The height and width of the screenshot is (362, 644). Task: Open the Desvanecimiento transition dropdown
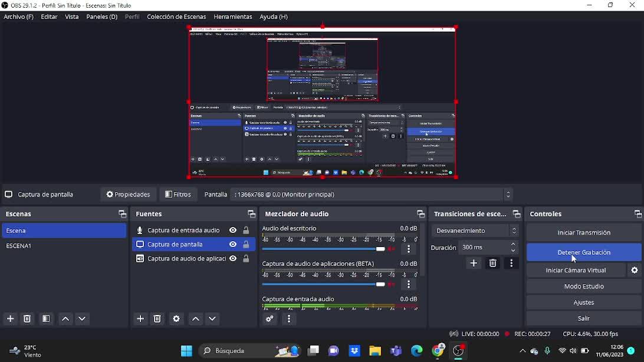click(x=475, y=231)
